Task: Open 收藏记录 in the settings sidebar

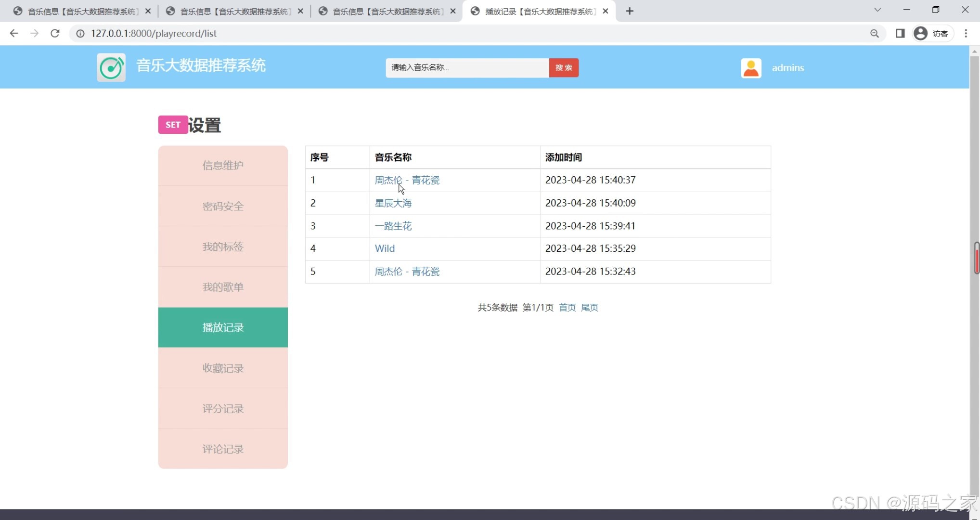Action: click(x=223, y=368)
